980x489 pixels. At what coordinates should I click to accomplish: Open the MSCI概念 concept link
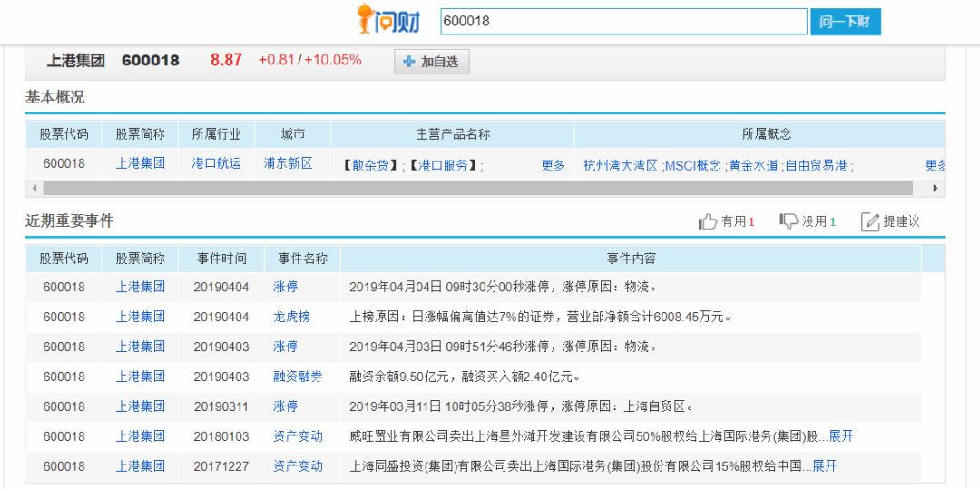click(693, 165)
